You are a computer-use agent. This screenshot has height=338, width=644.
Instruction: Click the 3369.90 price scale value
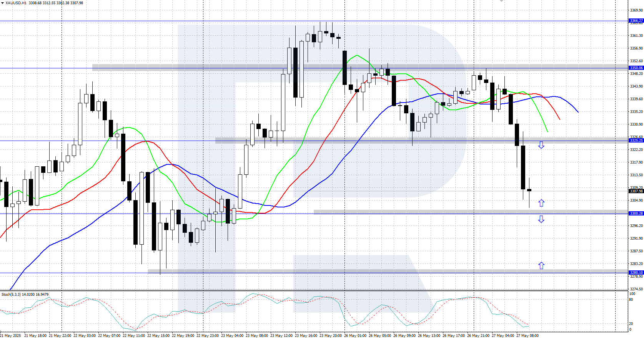coord(636,10)
